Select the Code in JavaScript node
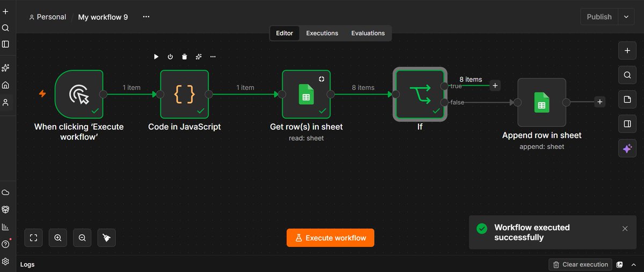644x272 pixels. tap(185, 94)
